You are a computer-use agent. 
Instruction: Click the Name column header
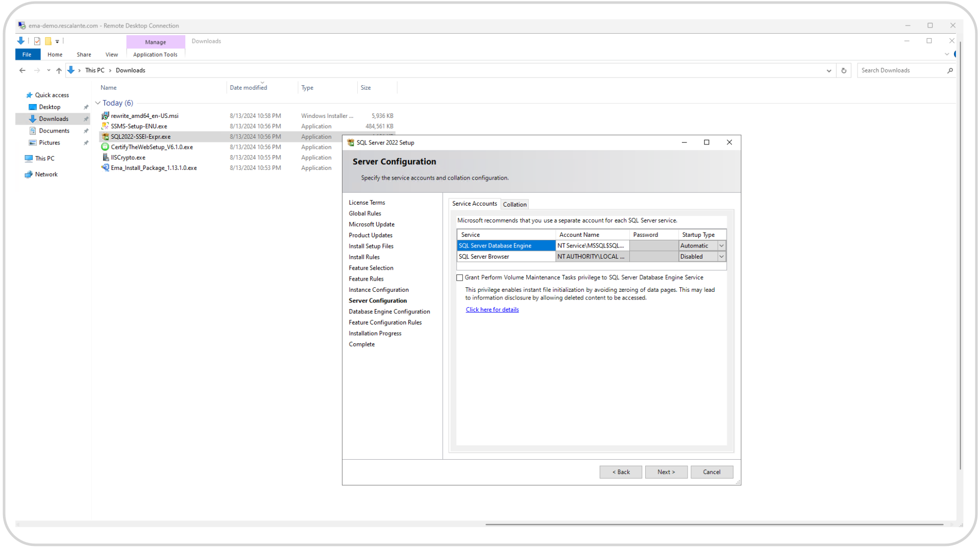pyautogui.click(x=161, y=88)
